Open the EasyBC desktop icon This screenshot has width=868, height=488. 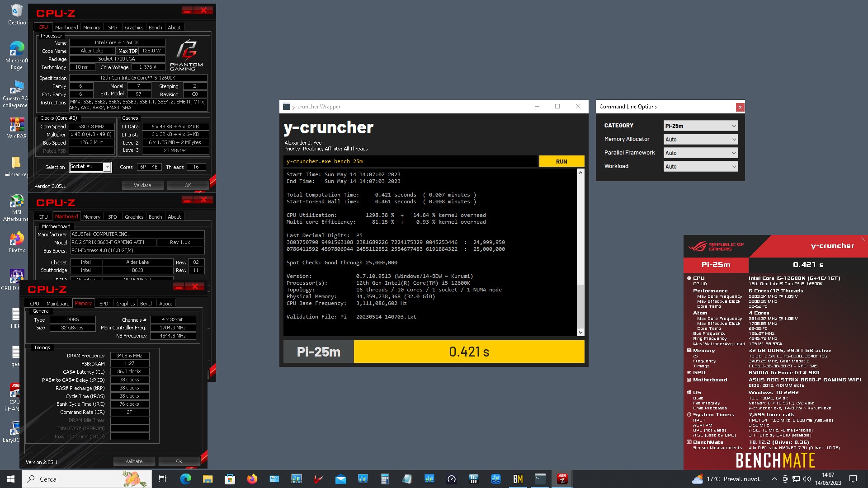(x=12, y=432)
